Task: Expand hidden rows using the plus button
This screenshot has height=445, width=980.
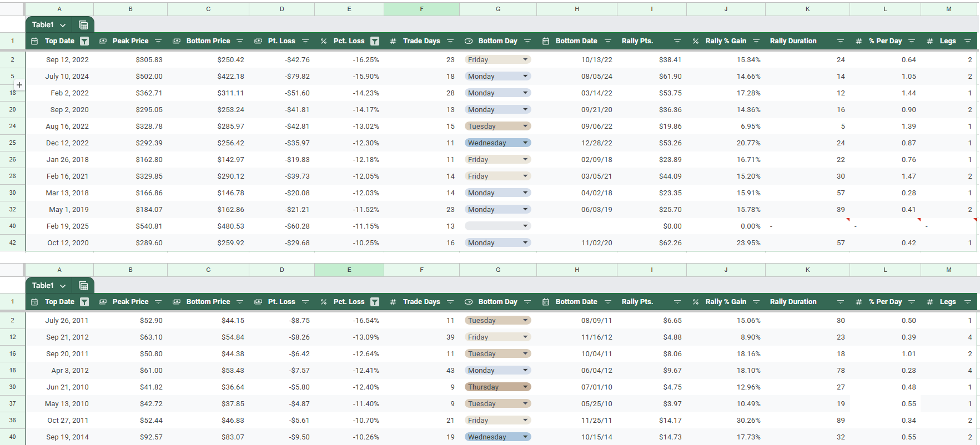Action: point(19,85)
